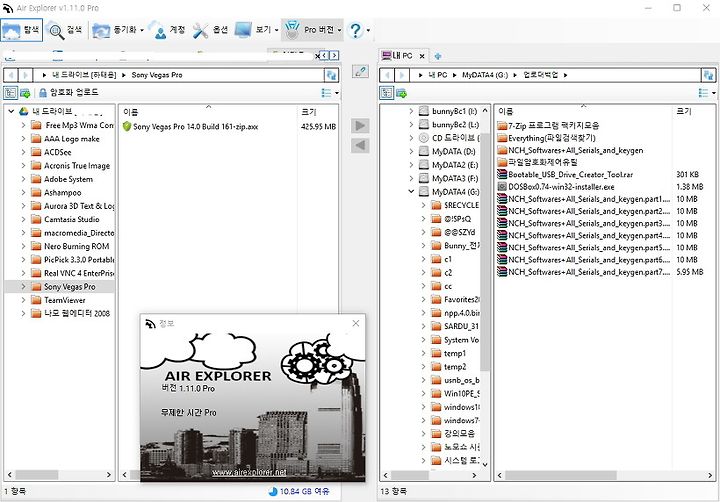Select the Sony Vegas Pro tree folder

[64, 287]
